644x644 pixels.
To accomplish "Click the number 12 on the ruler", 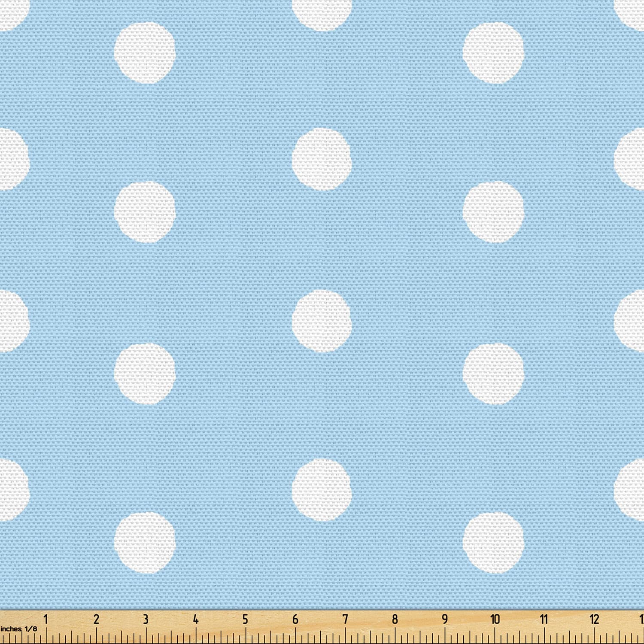I will [594, 619].
